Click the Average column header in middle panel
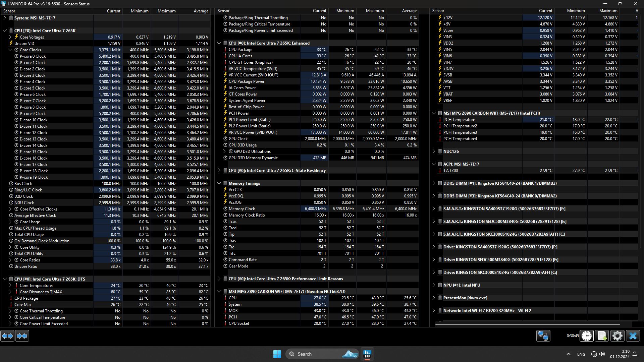The width and height of the screenshot is (644, 362). pyautogui.click(x=409, y=11)
